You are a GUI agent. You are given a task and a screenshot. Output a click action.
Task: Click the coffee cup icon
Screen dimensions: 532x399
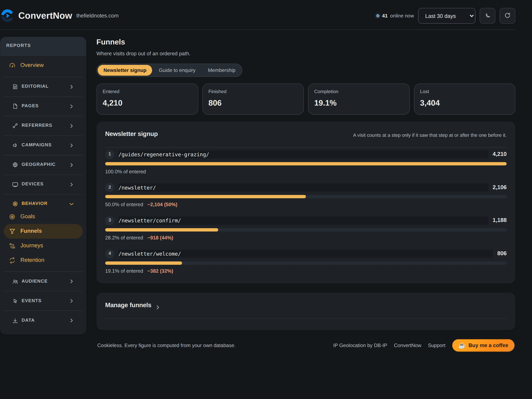pos(462,346)
